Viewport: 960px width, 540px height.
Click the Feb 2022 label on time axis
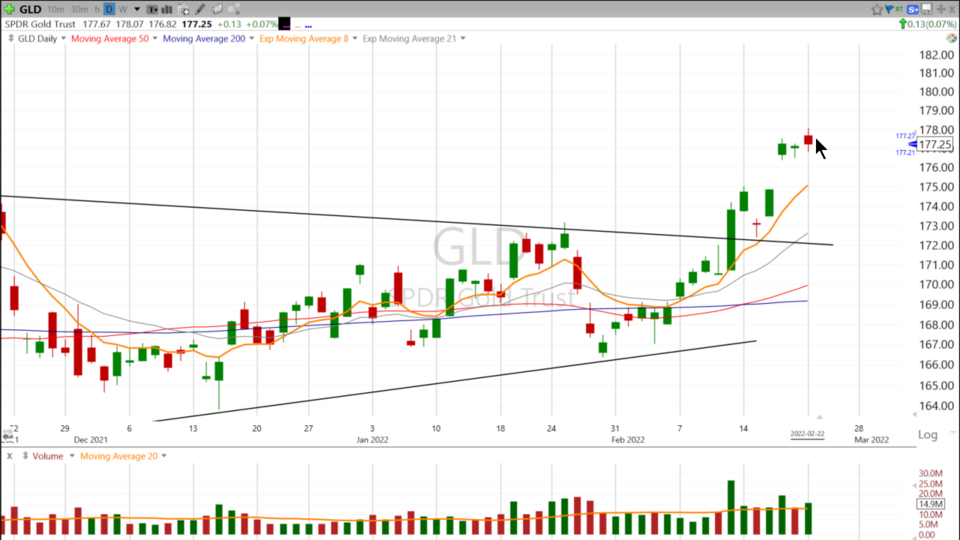628,440
